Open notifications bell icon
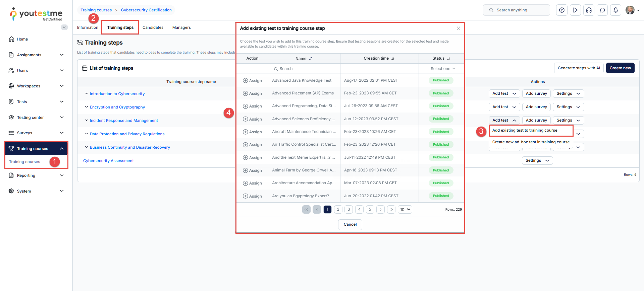The width and height of the screenshot is (644, 291). click(x=615, y=10)
